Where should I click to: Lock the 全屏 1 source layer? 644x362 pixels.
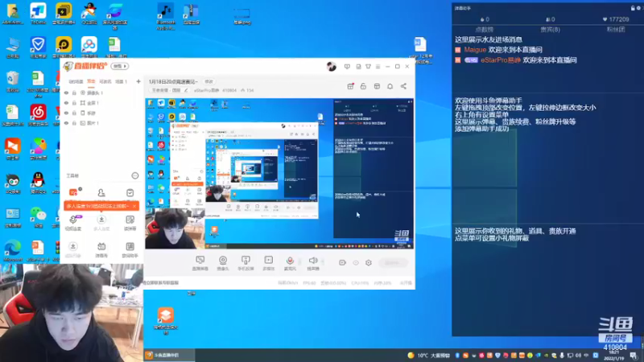pyautogui.click(x=74, y=103)
